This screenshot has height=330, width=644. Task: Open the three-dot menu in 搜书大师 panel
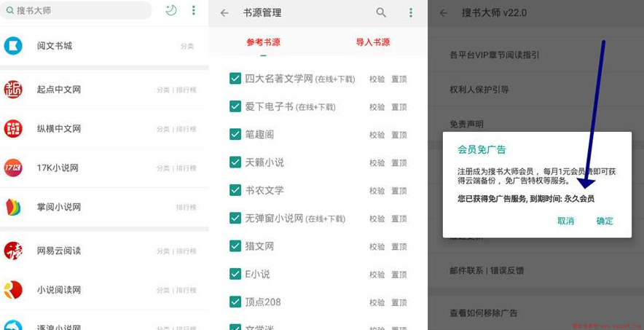tap(193, 10)
